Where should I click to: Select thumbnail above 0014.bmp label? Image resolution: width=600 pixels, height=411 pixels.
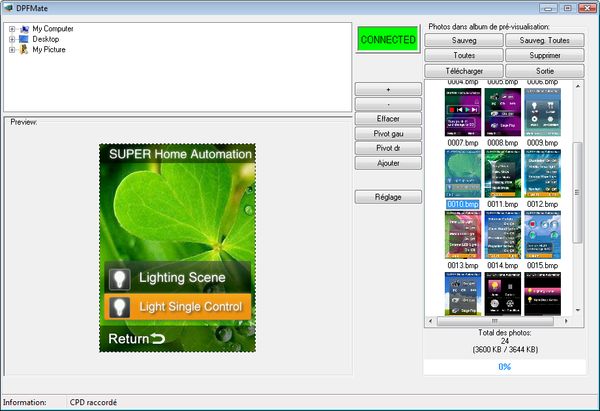[502, 235]
